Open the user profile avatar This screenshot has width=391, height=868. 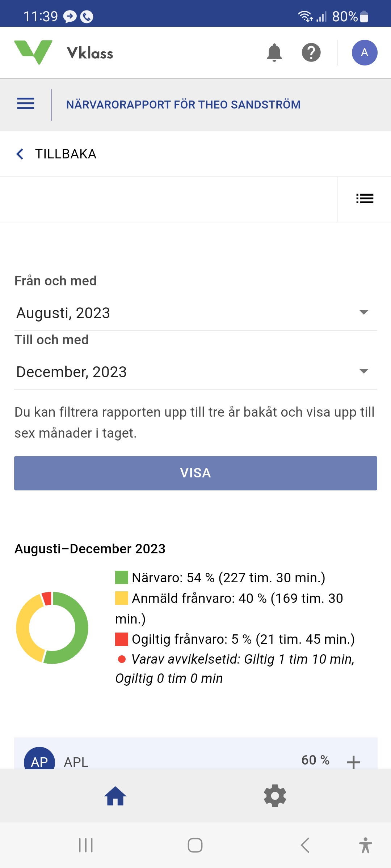[365, 53]
